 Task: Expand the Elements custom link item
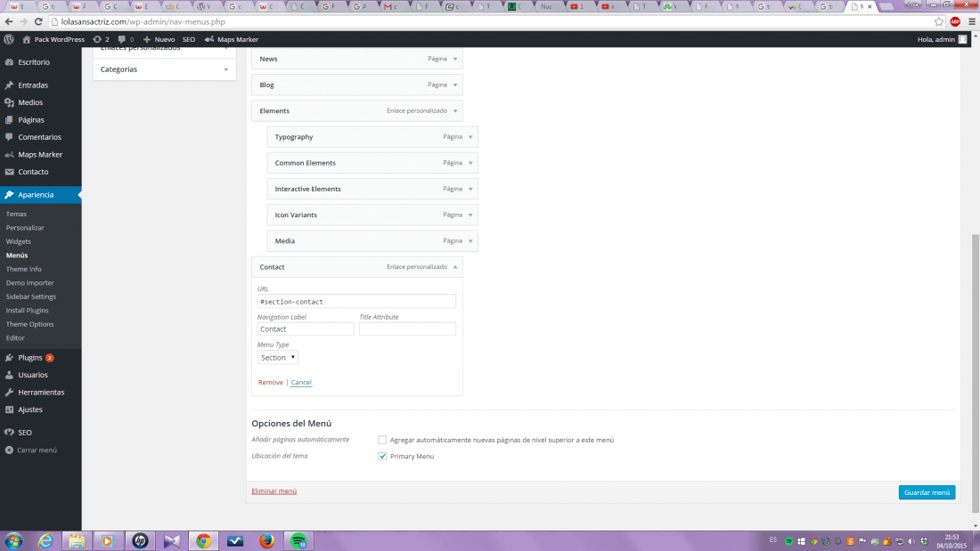point(455,111)
